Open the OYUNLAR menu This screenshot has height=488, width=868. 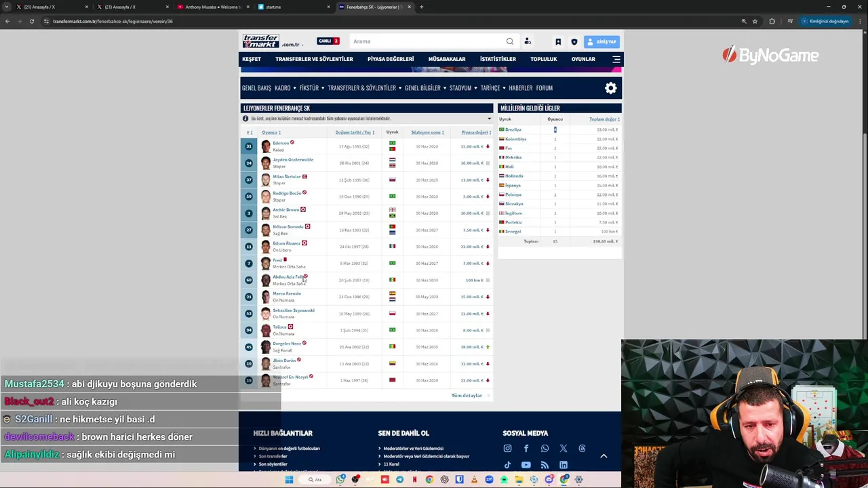583,59
